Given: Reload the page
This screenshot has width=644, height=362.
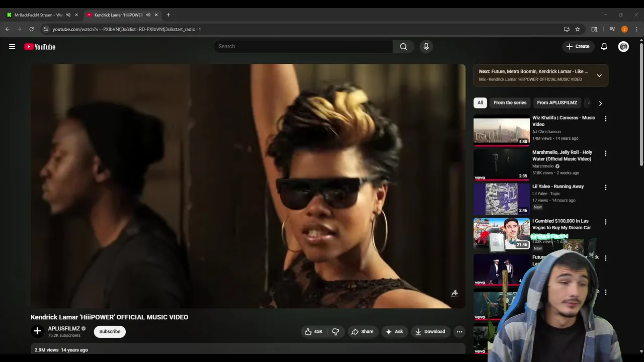Looking at the screenshot, I should click(x=32, y=29).
